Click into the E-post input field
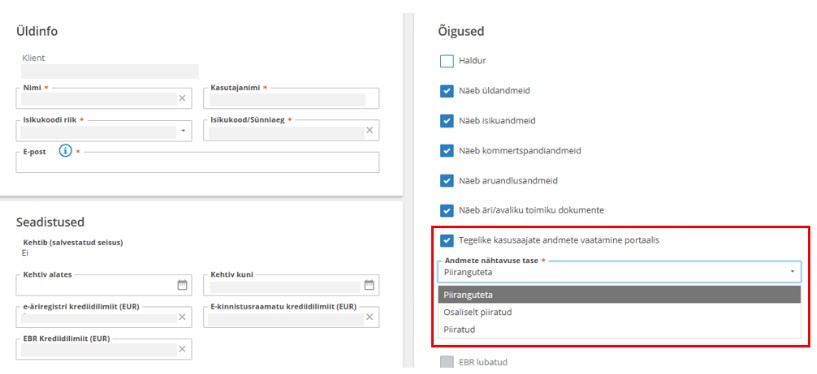Screen dimensions: 817x374 197,163
